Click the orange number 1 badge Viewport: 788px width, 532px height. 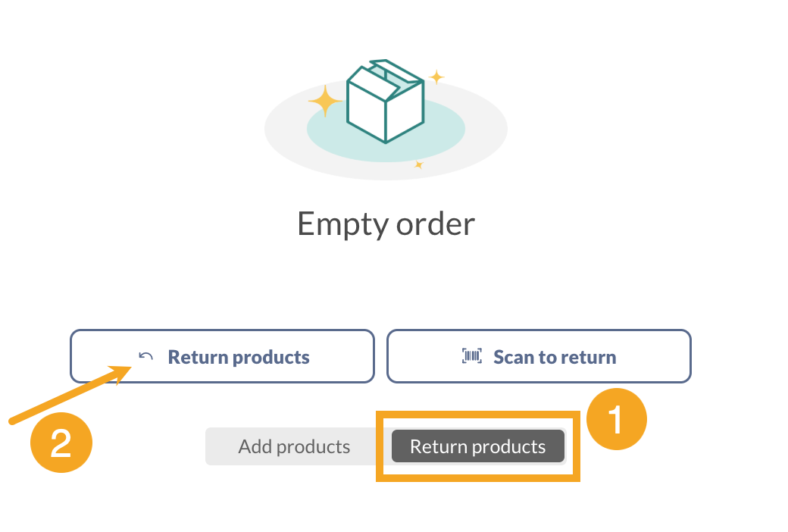pos(616,418)
